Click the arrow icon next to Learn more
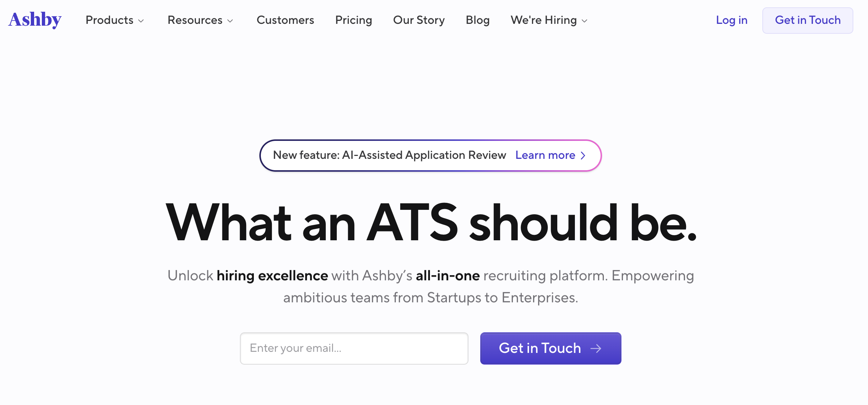868x405 pixels. point(583,156)
